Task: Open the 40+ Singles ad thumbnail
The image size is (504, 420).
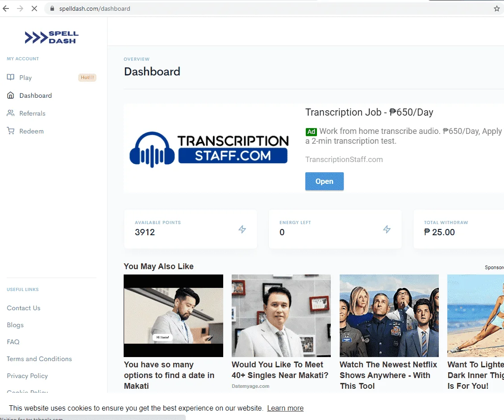Action: point(281,316)
